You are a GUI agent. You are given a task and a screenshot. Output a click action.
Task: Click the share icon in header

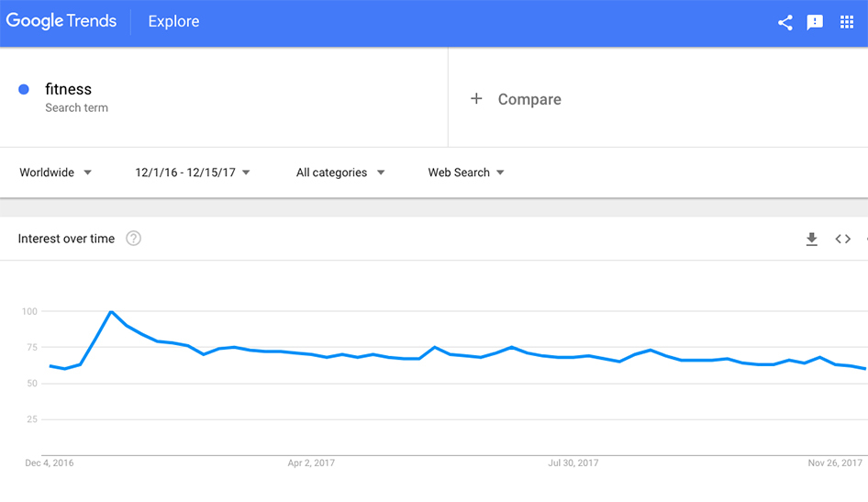(x=785, y=23)
